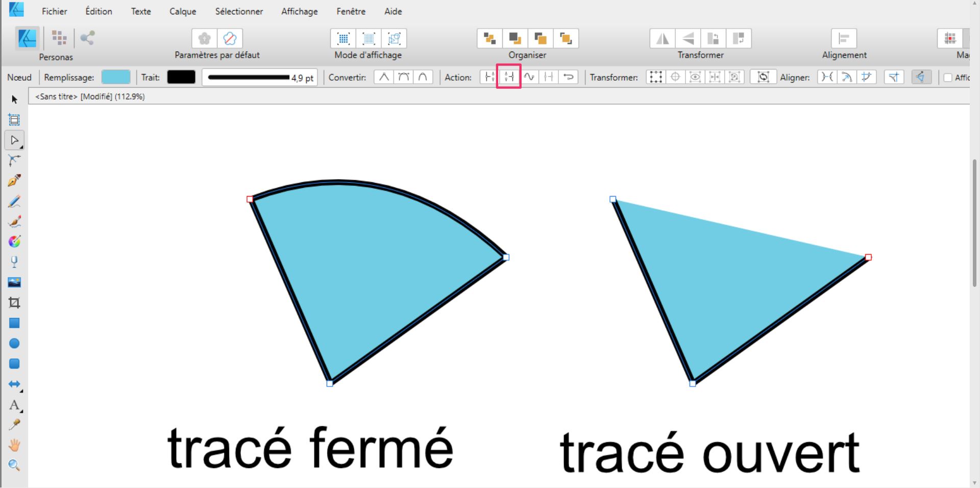Convert node to smooth
Viewport: 980px width, 488px height.
tap(403, 77)
